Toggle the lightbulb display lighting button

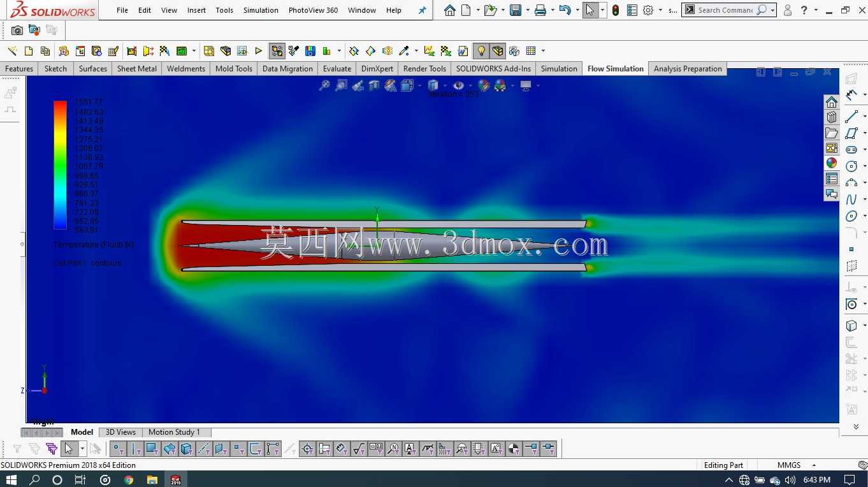[x=481, y=51]
